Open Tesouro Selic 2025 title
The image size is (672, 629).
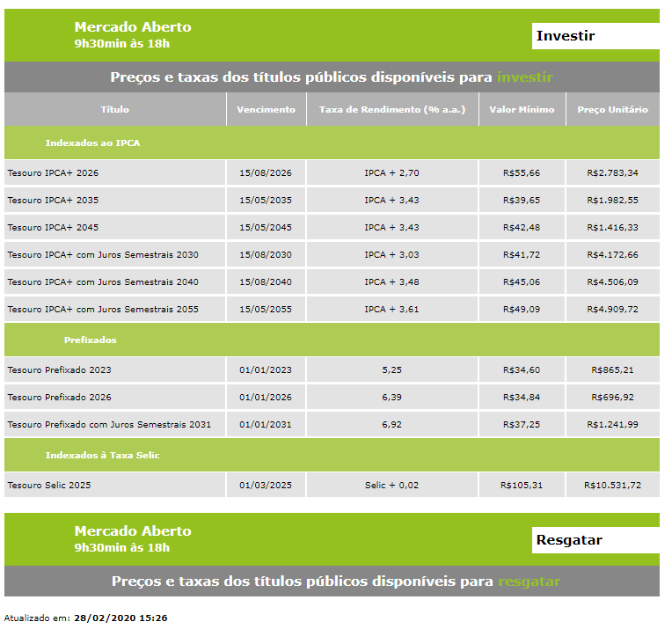[49, 486]
